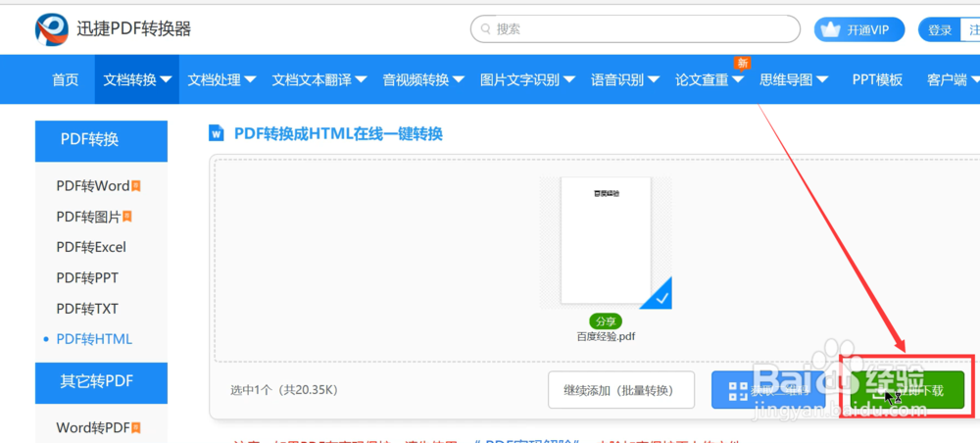Image resolution: width=980 pixels, height=443 pixels.
Task: Click the orange badge next to PDF转图片
Action: [x=126, y=217]
